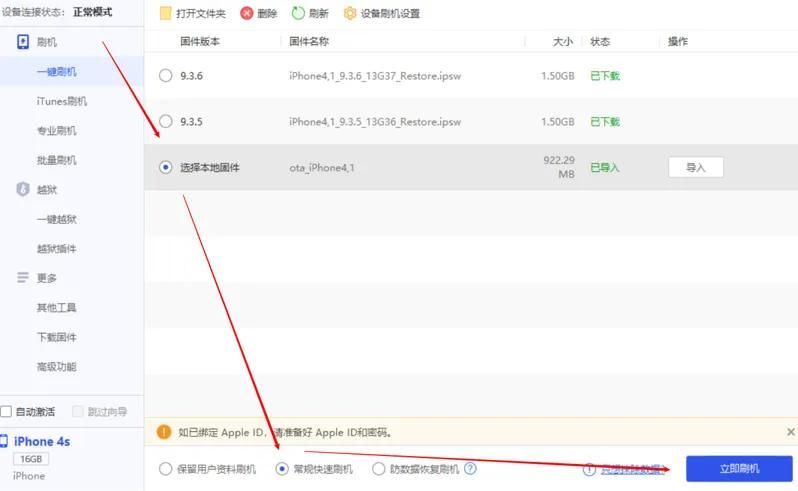The width and height of the screenshot is (798, 491).
Task: Click the 已导入 status text
Action: (605, 167)
